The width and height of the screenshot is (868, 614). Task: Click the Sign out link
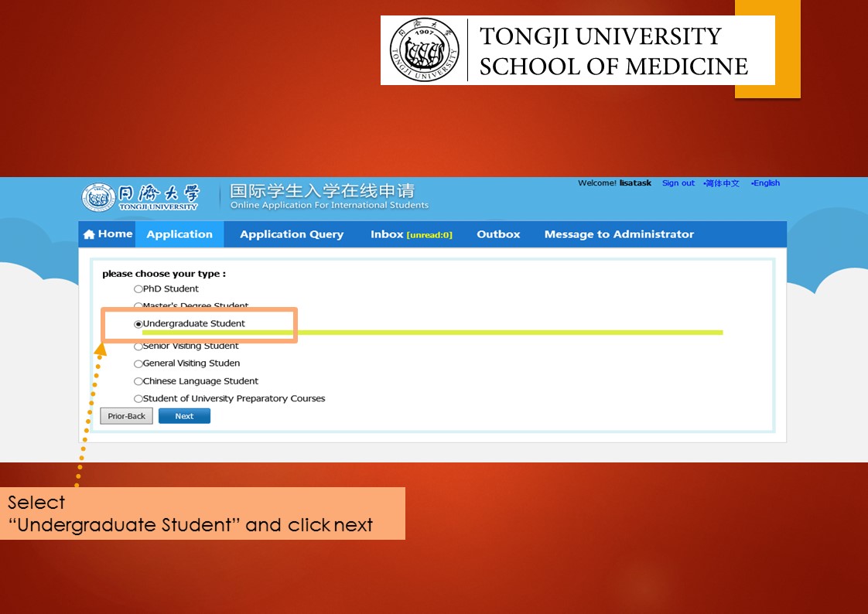(x=678, y=183)
